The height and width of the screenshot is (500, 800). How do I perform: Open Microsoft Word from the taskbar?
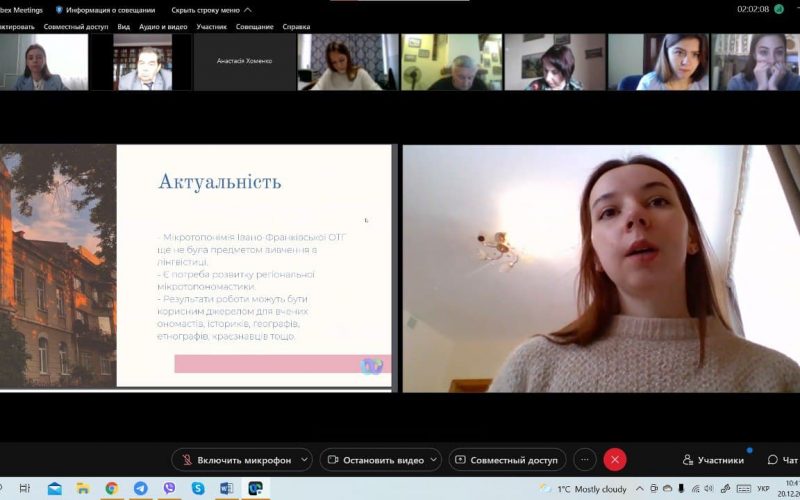point(227,489)
